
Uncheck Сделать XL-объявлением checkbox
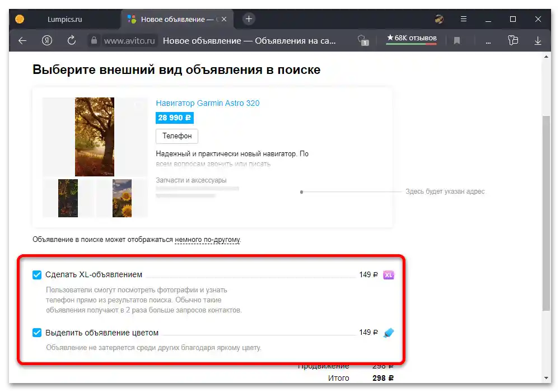point(37,274)
